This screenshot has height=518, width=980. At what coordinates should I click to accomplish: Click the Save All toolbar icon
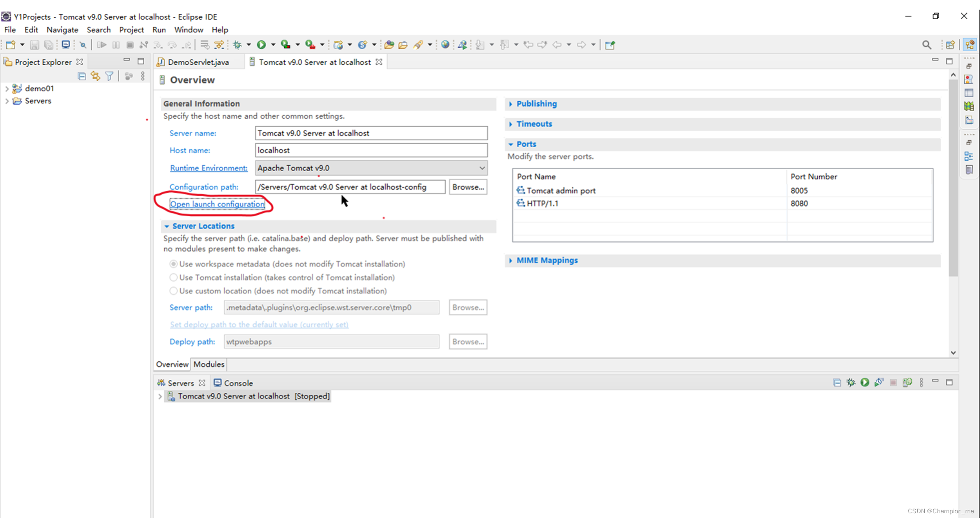(49, 45)
